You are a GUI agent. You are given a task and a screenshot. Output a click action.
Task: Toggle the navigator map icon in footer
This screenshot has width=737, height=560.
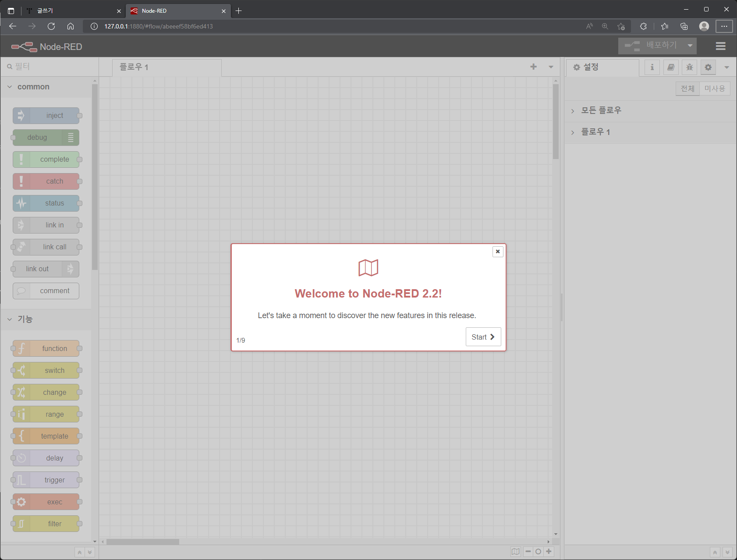click(x=516, y=552)
